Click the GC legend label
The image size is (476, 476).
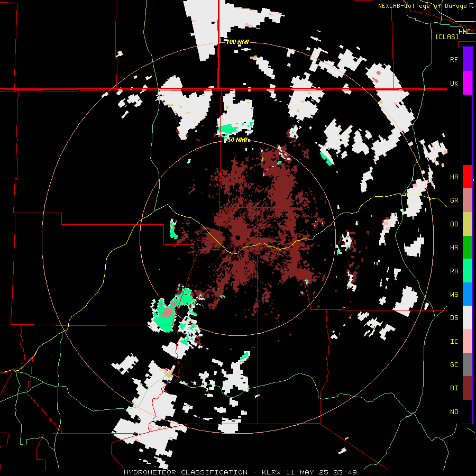click(x=454, y=365)
